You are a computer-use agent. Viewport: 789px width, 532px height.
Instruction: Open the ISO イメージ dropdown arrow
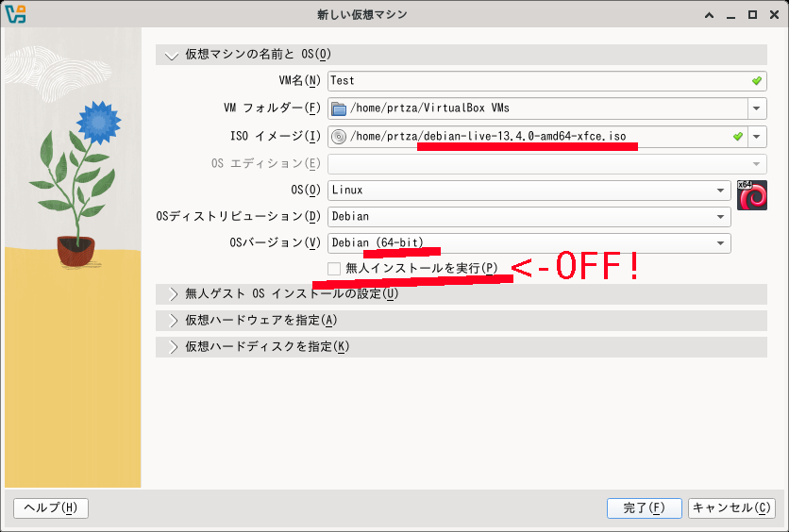(x=758, y=137)
